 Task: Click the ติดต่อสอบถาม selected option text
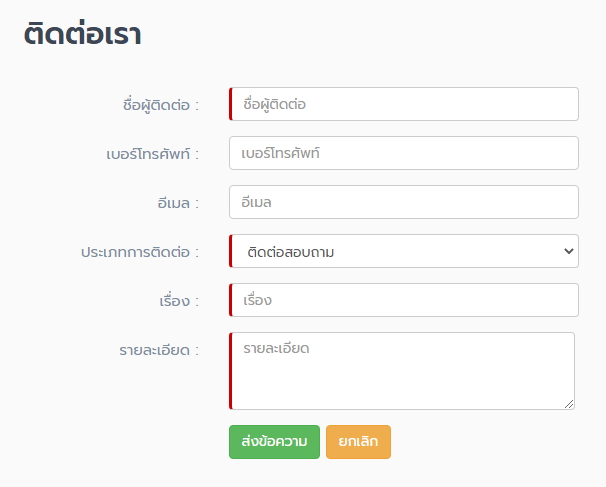click(291, 252)
